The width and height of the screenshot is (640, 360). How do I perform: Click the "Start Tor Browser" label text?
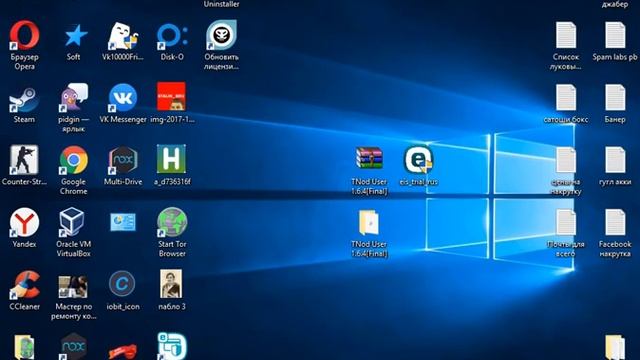coord(172,249)
